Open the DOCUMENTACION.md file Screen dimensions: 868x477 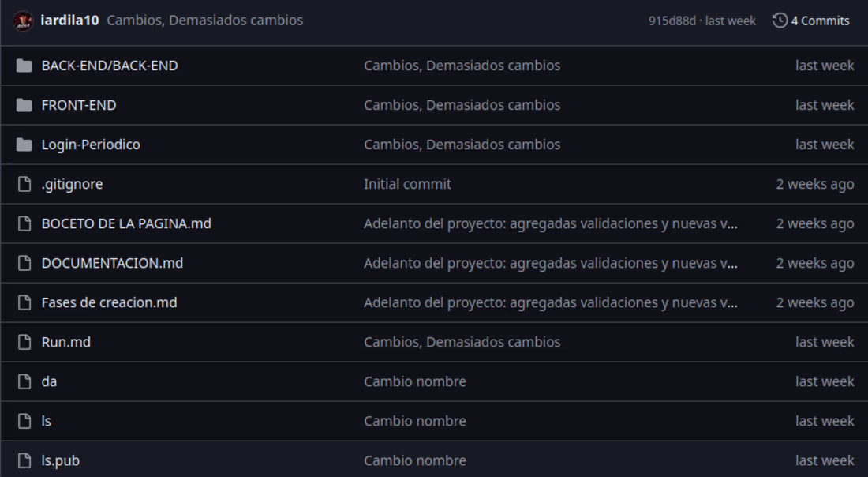[x=112, y=263]
